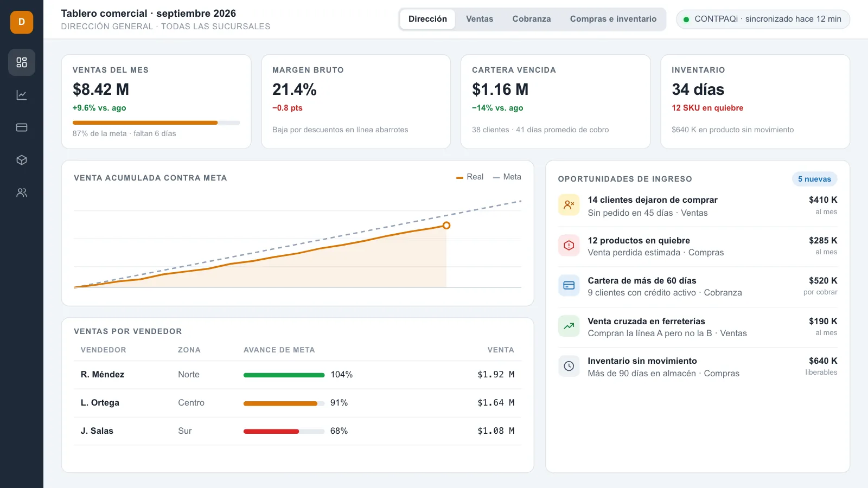Click the lost customers opportunity icon
Image resolution: width=868 pixels, height=488 pixels.
click(x=569, y=205)
